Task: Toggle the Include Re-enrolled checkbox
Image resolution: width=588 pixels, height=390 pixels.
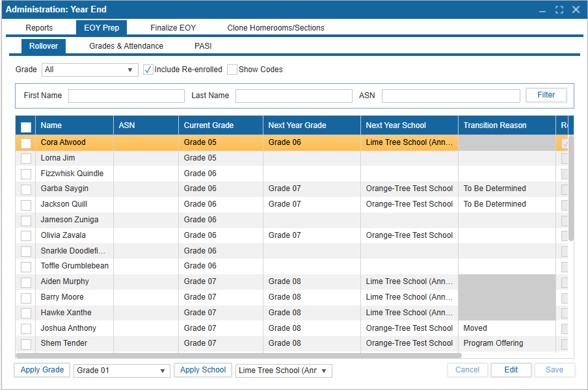Action: (x=148, y=70)
